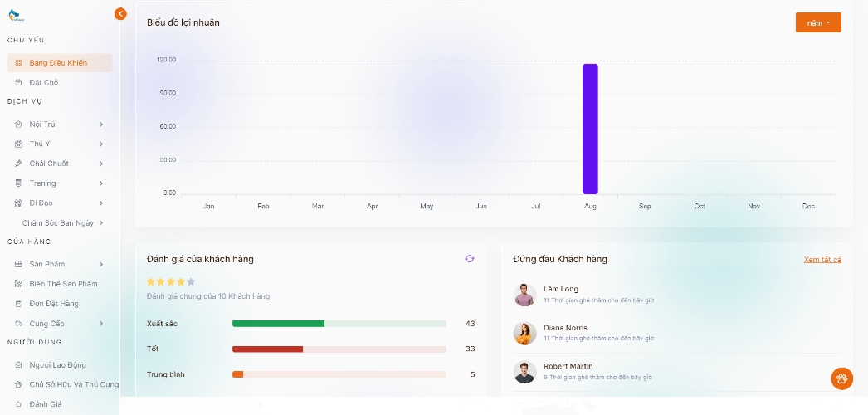This screenshot has height=415, width=868.
Task: Click the Đơn Đặt Hàng sidebar icon
Action: point(19,304)
